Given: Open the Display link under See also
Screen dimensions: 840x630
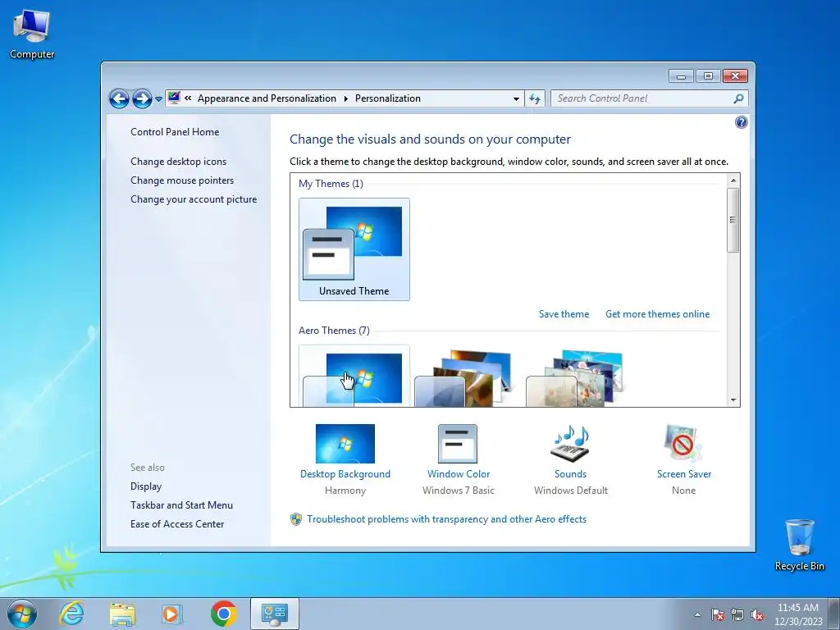Looking at the screenshot, I should pos(146,486).
